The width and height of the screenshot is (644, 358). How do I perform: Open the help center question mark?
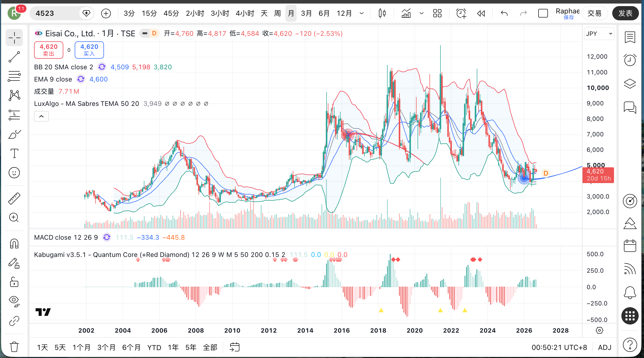pyautogui.click(x=630, y=345)
